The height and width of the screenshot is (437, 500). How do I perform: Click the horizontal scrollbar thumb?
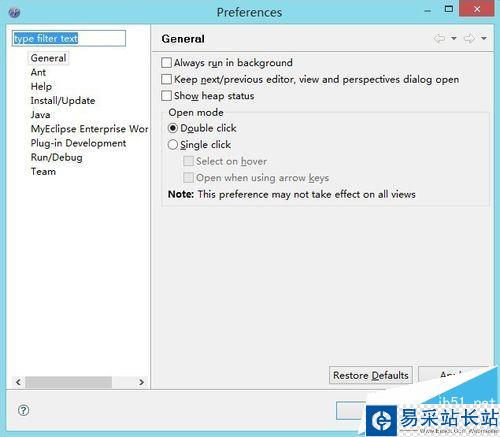[68, 382]
